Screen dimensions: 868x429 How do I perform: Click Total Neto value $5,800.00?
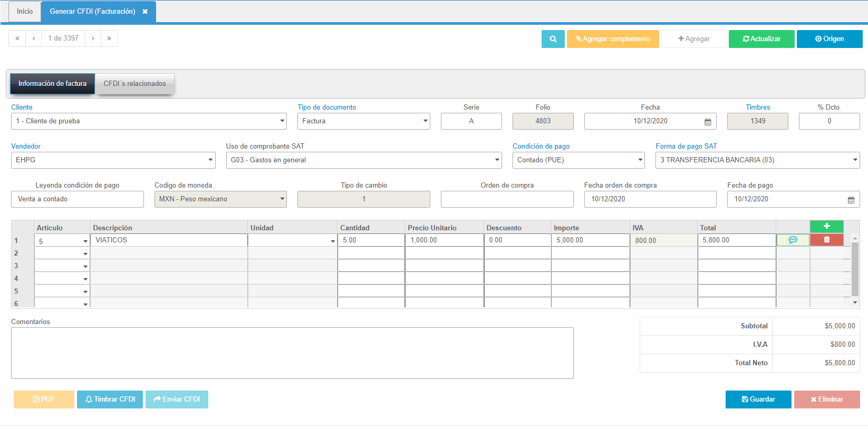840,363
